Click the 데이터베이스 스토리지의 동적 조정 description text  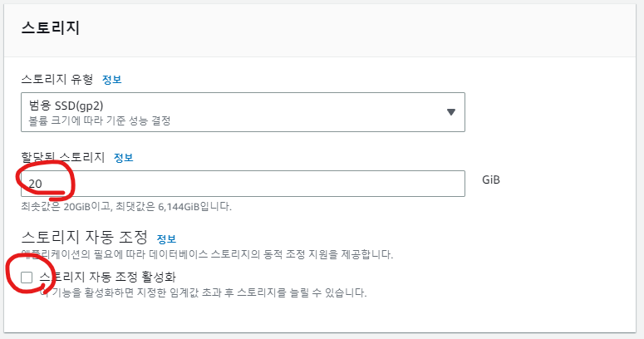[x=207, y=254]
